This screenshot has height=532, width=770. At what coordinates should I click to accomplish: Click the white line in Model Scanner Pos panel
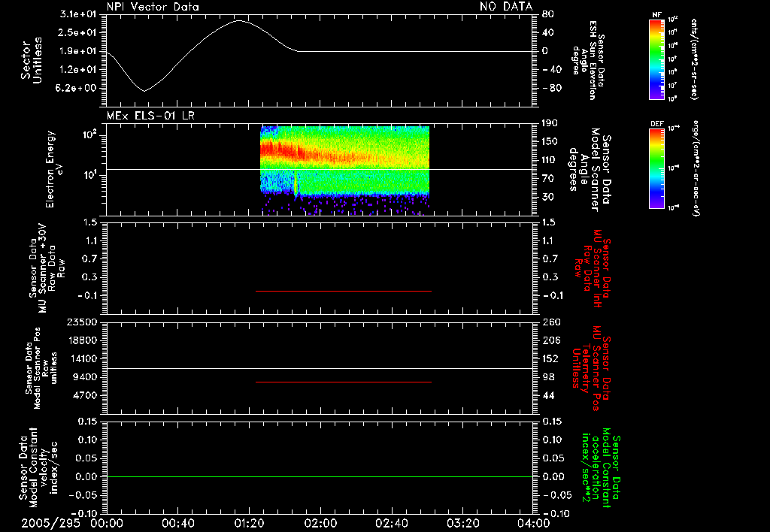coord(320,369)
